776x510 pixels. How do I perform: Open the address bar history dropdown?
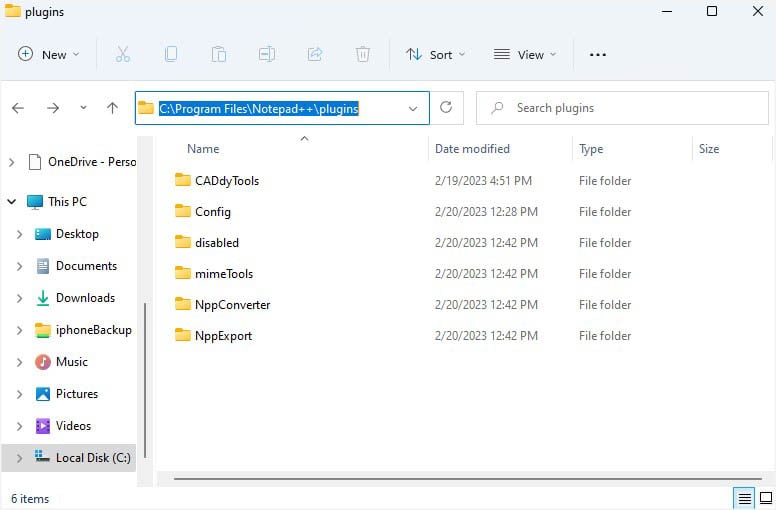(413, 108)
